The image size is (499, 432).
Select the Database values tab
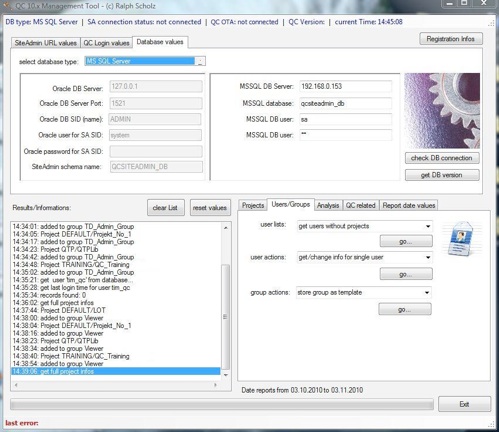160,42
